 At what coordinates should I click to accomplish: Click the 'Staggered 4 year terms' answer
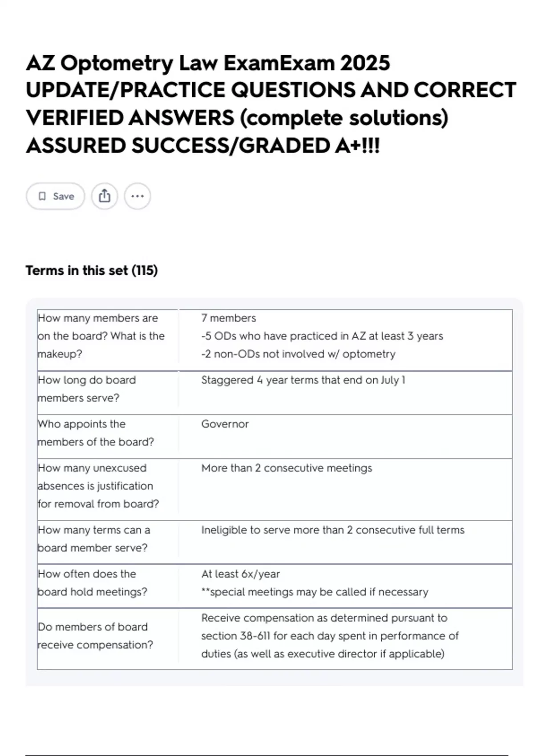[303, 380]
